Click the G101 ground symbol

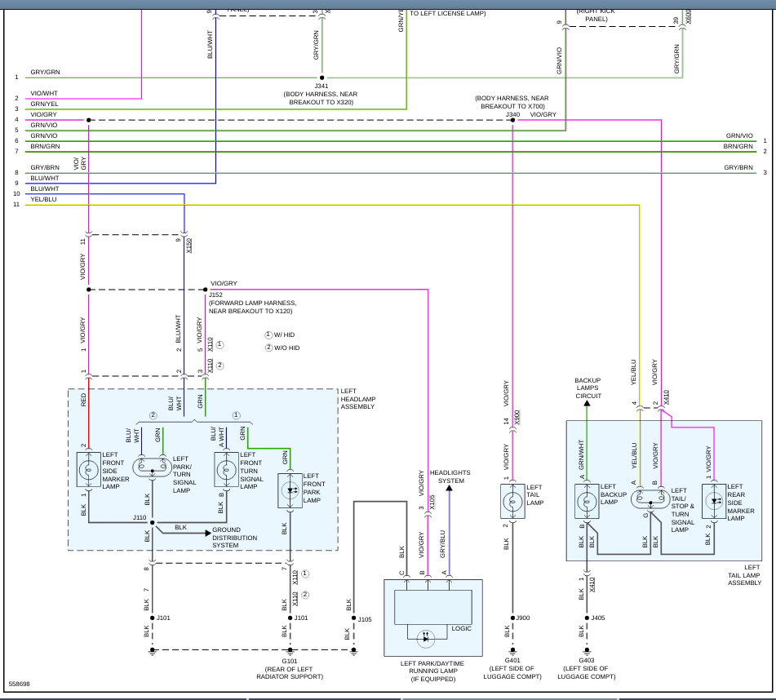tap(290, 651)
